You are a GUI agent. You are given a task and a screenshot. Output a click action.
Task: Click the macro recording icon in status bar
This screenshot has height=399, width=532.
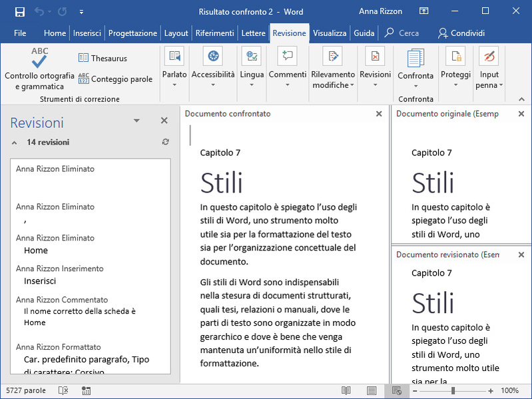tap(86, 391)
